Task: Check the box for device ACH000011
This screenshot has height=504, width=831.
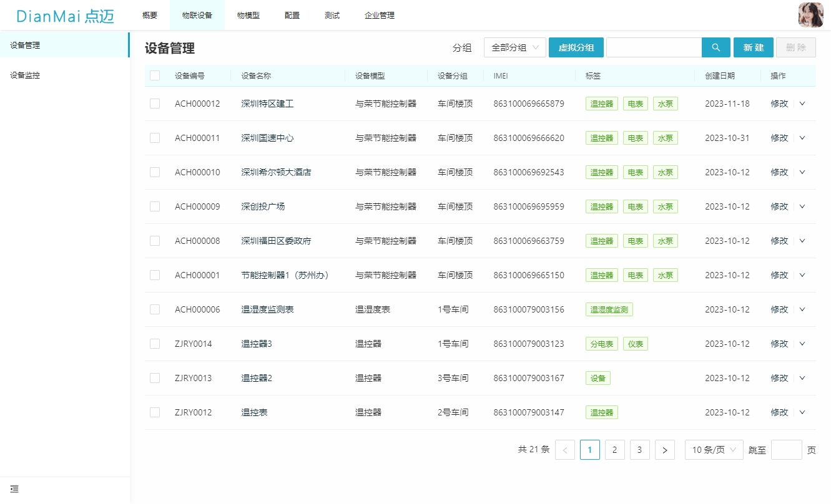Action: [155, 138]
